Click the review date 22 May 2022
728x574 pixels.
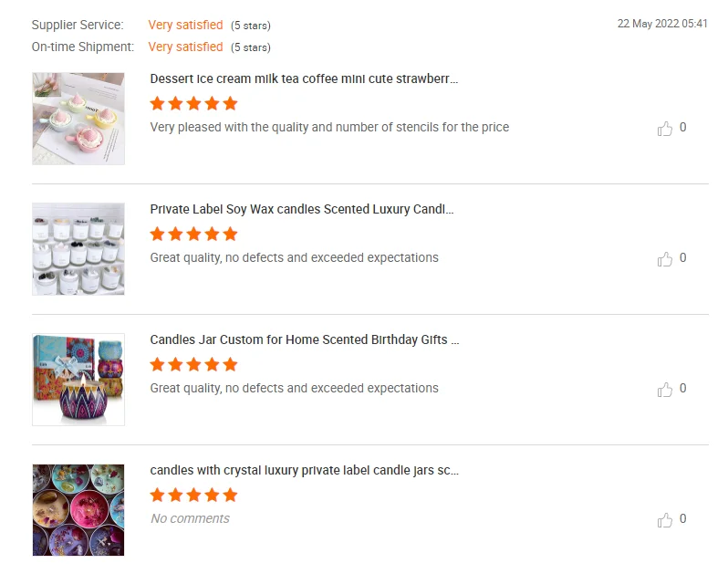662,24
